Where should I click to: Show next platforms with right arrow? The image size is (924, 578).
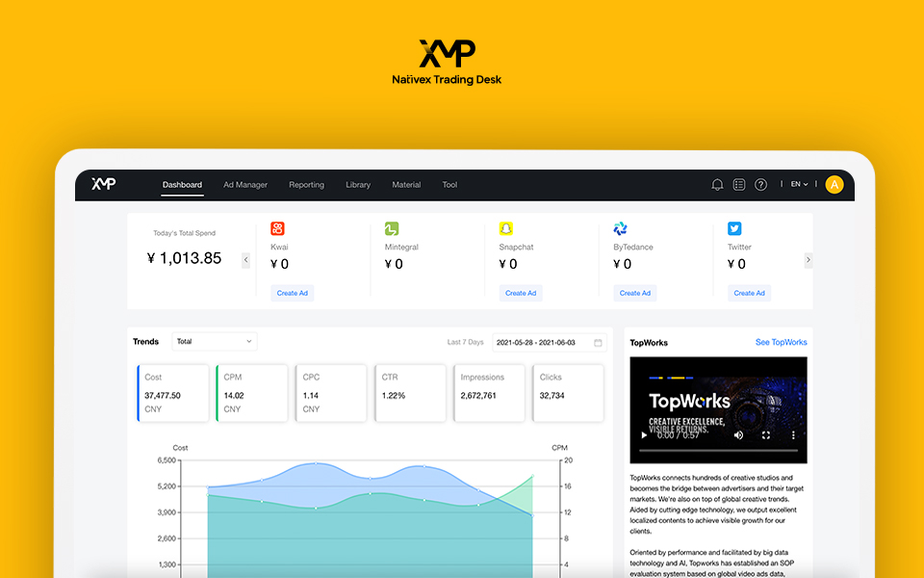(808, 259)
